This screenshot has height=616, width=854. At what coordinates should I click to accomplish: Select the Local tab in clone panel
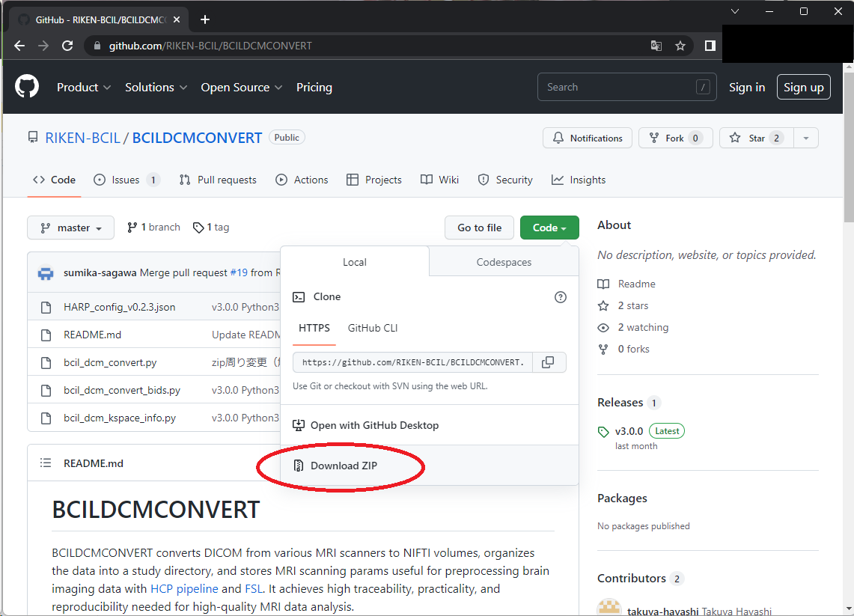coord(355,262)
